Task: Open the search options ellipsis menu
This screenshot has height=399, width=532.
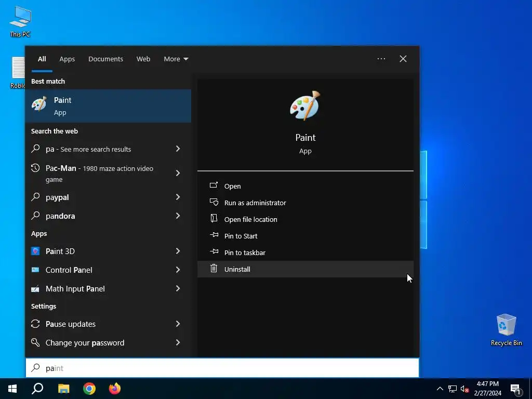Action: pos(381,59)
